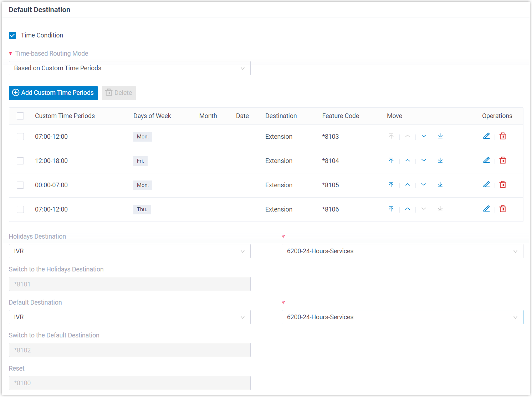The image size is (532, 397).
Task: Move the *8103 row to bottom
Action: 440,136
